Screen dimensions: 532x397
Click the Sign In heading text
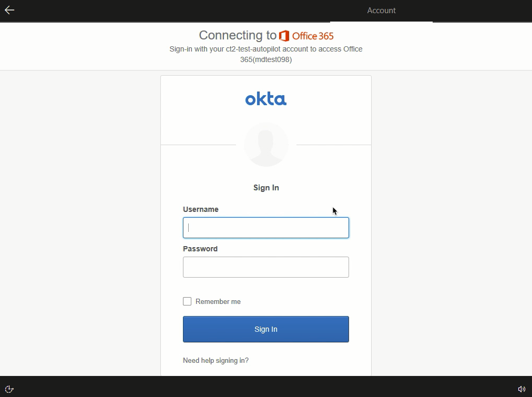click(266, 188)
